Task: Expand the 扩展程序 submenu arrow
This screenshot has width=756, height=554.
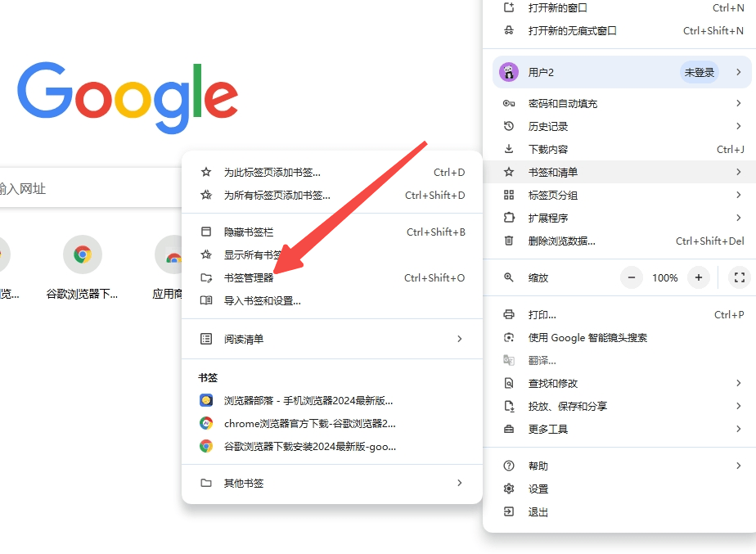Action: pos(739,218)
